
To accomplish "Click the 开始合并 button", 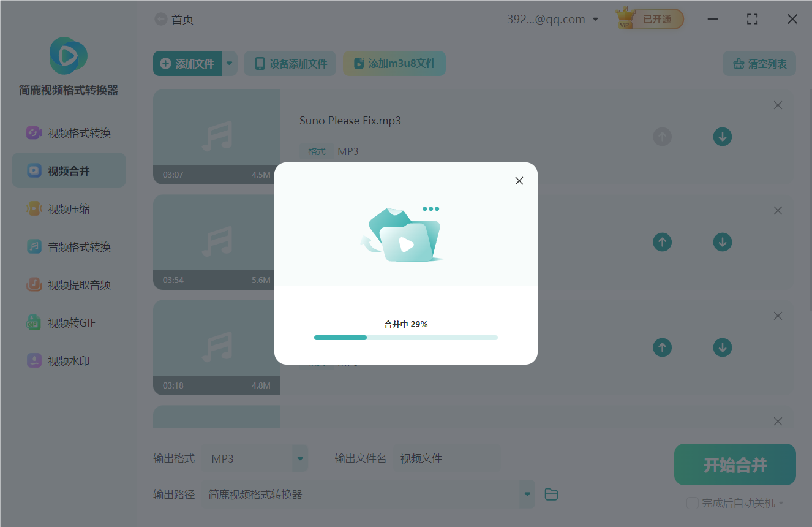I will (x=734, y=464).
